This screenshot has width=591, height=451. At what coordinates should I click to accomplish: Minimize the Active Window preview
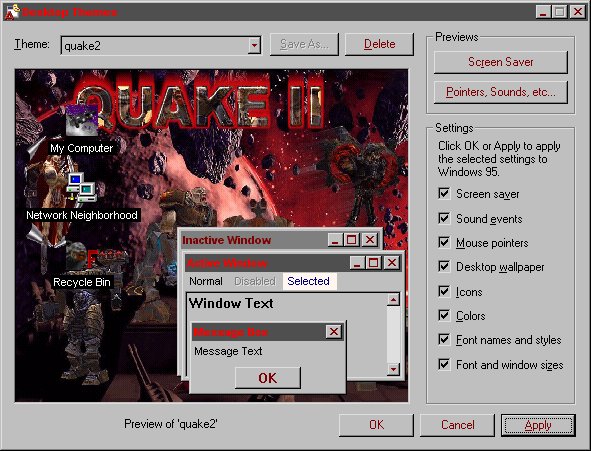357,263
